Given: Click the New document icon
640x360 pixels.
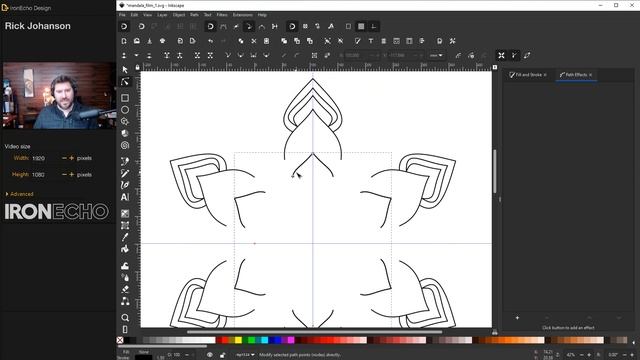Looking at the screenshot, I should coord(124,41).
